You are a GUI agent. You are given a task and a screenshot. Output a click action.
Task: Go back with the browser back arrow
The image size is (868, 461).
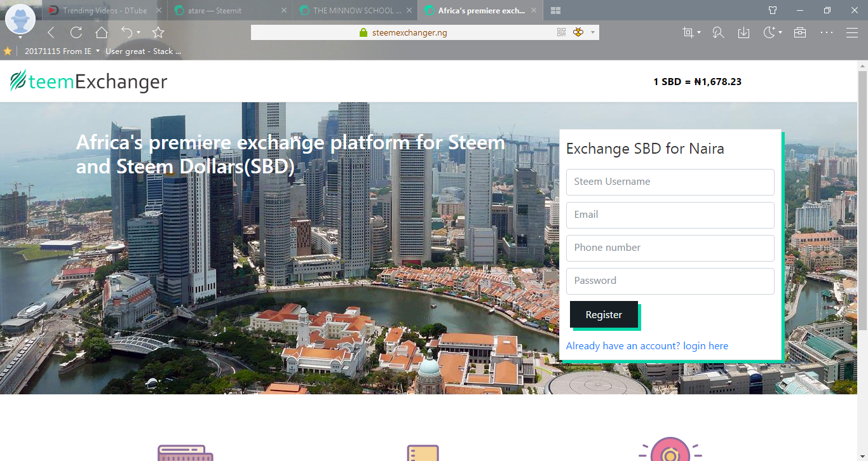(x=51, y=32)
